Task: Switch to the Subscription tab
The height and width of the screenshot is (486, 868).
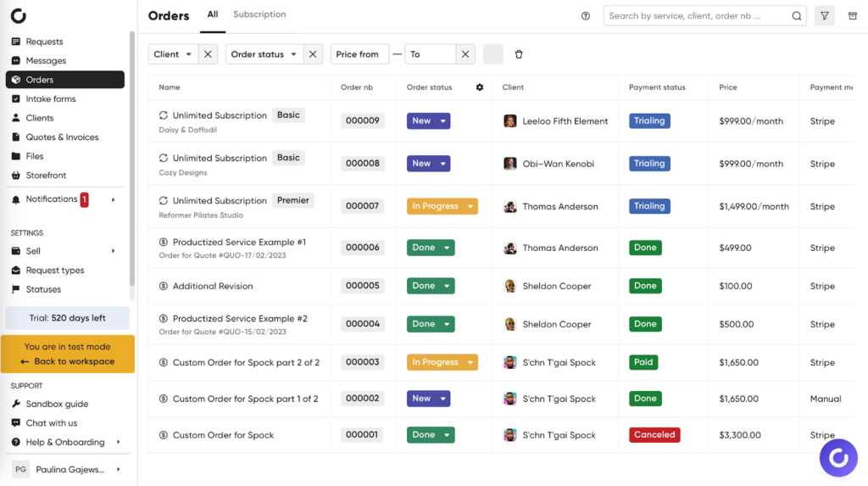Action: [259, 14]
